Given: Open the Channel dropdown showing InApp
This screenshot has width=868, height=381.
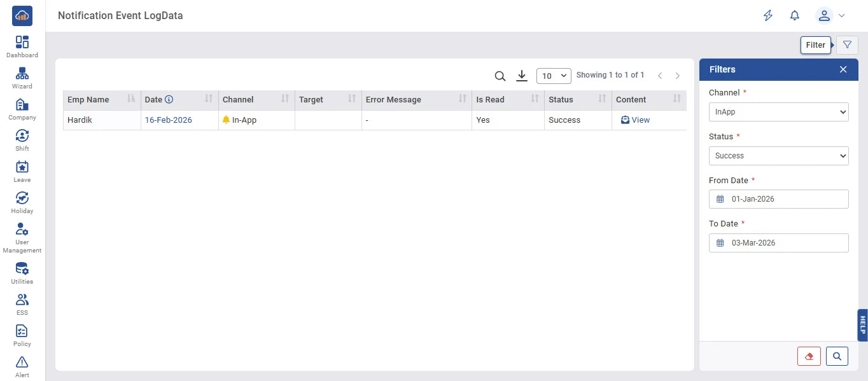Looking at the screenshot, I should [778, 112].
